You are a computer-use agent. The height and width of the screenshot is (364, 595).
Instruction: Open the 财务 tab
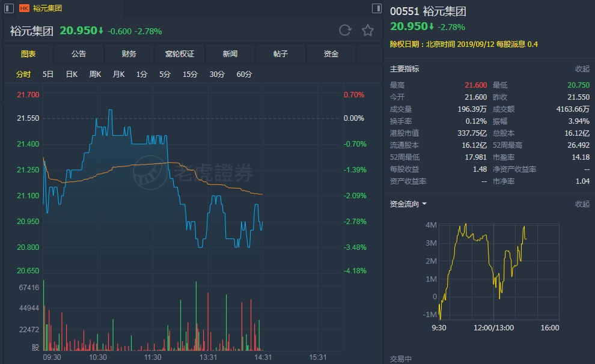tap(129, 54)
